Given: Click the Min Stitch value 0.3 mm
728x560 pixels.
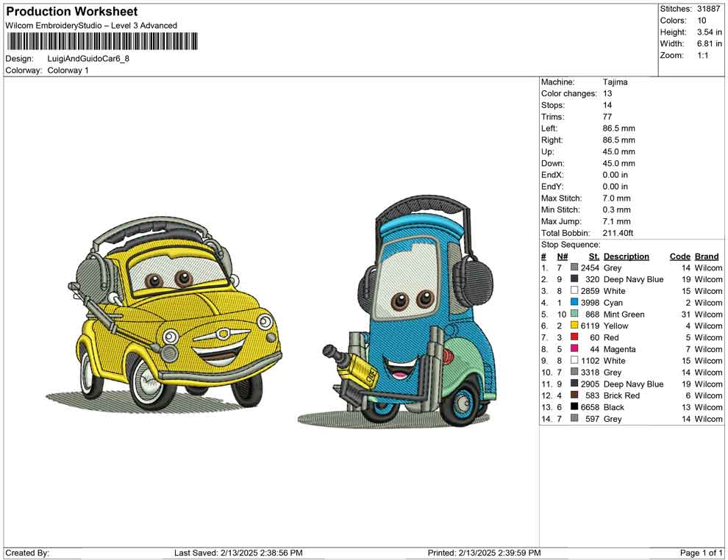Looking at the screenshot, I should click(616, 209).
